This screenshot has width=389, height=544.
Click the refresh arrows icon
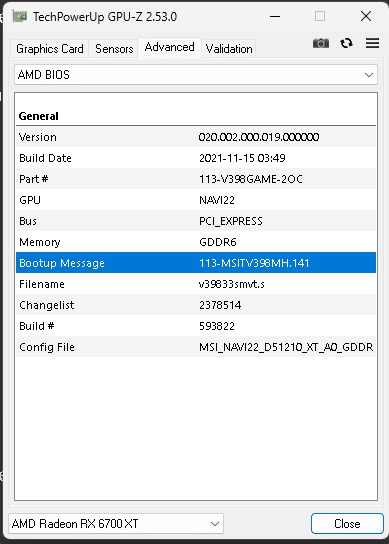click(346, 43)
